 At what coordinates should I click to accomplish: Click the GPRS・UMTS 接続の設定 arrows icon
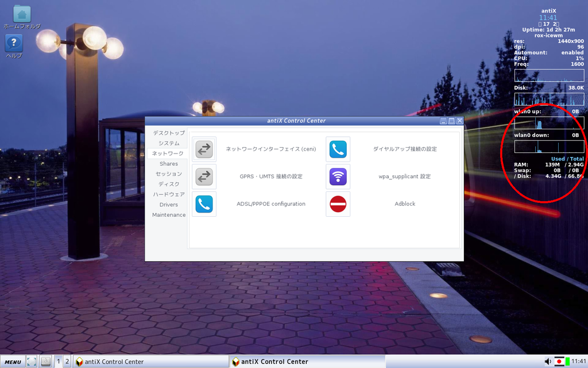pos(204,177)
